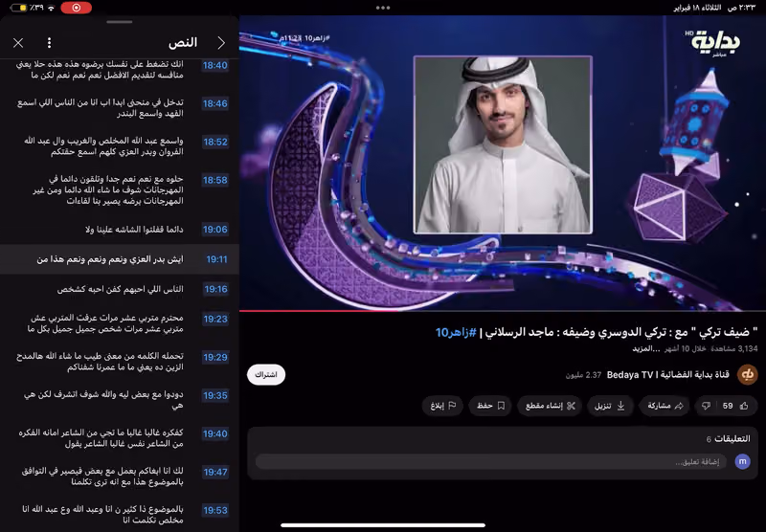
Task: Jump to transcript timestamp 19:29
Action: [x=215, y=357]
